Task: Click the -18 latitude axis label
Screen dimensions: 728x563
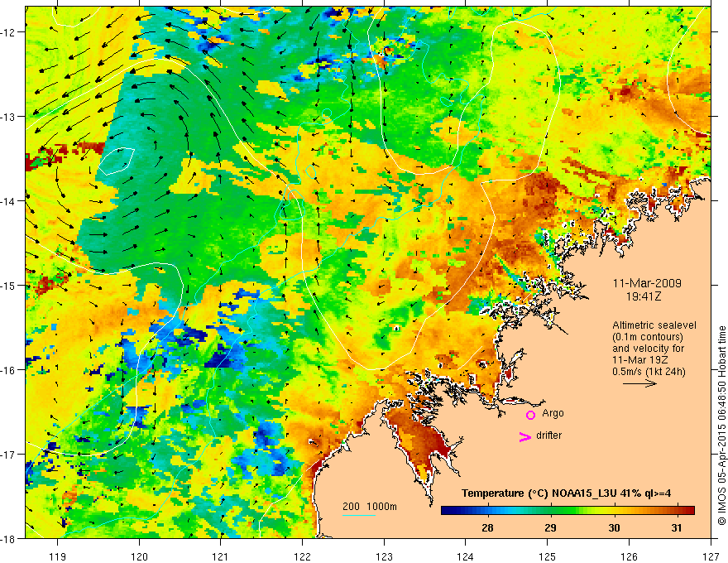Action: click(x=9, y=538)
